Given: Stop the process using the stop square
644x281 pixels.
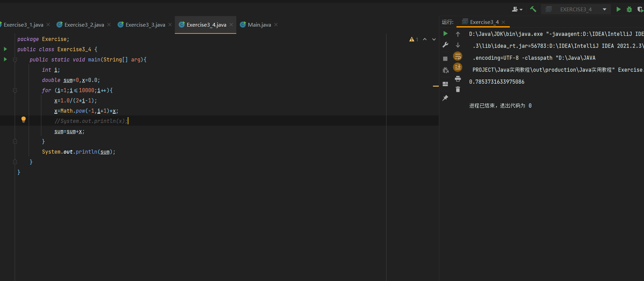Looking at the screenshot, I should 445,59.
